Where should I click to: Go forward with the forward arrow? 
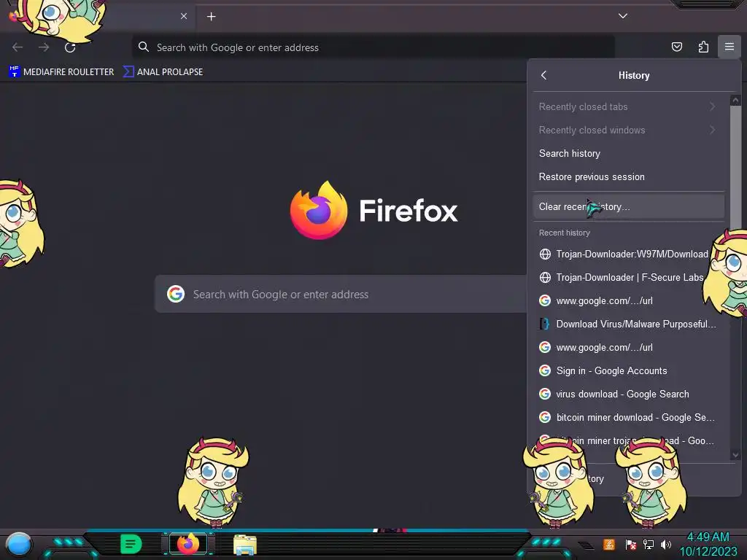click(x=44, y=47)
